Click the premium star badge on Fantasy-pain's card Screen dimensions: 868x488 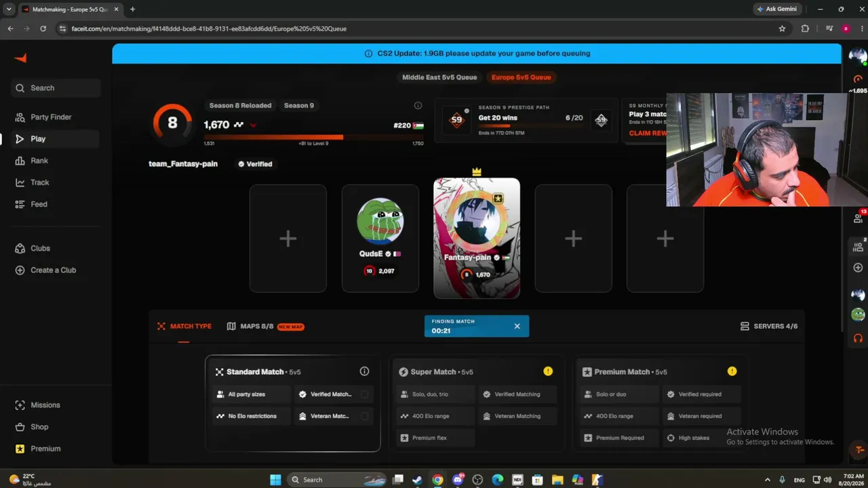tap(498, 199)
